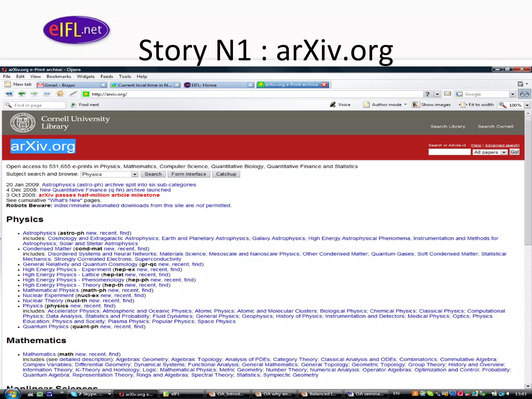This screenshot has width=532, height=399.
Task: Click the smiley site icon in address bar
Action: (86, 94)
